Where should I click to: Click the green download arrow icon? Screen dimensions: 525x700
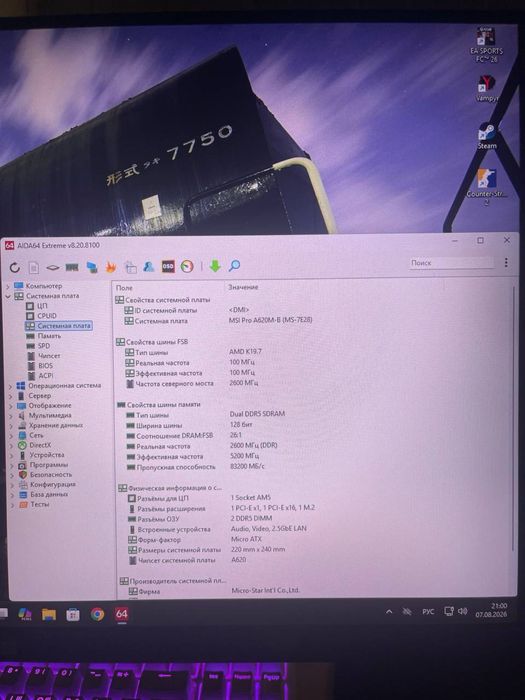click(x=215, y=266)
